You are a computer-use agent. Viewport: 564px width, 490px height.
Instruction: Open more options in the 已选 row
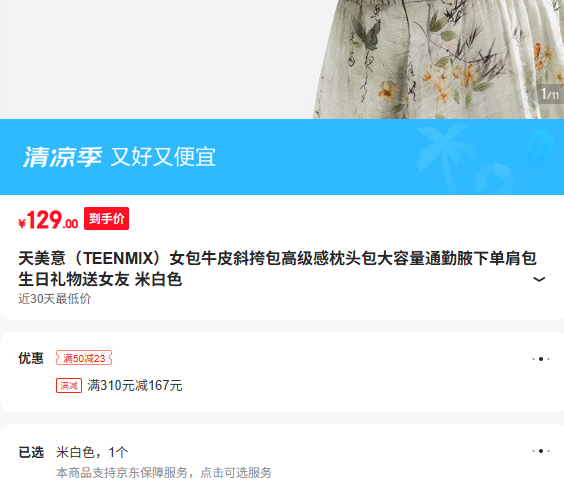click(541, 451)
